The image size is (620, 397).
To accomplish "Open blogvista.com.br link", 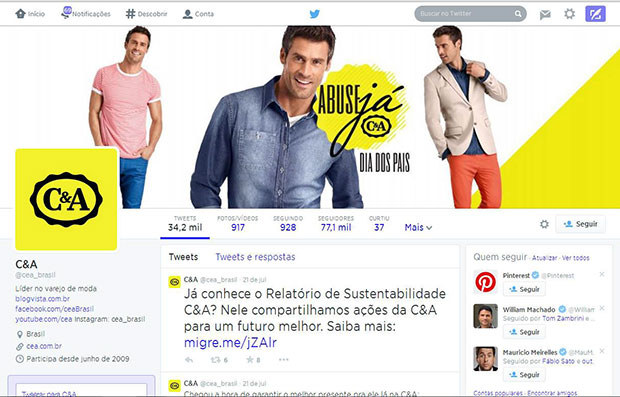I will point(42,299).
